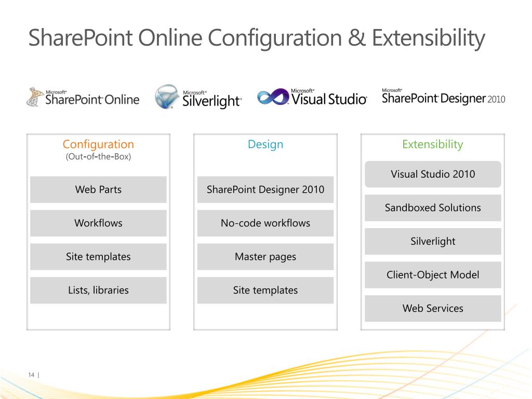
Task: Click the Silverlight crystal logo icon
Action: point(167,97)
